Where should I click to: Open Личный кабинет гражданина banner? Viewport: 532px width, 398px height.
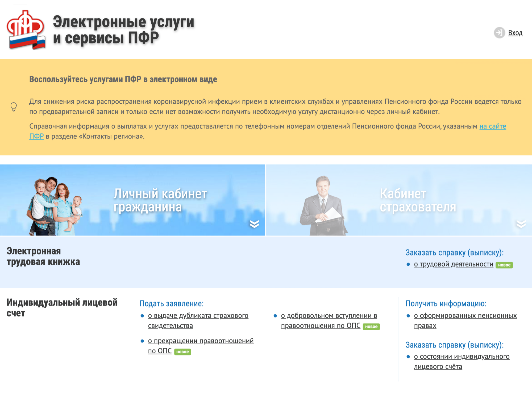point(132,200)
